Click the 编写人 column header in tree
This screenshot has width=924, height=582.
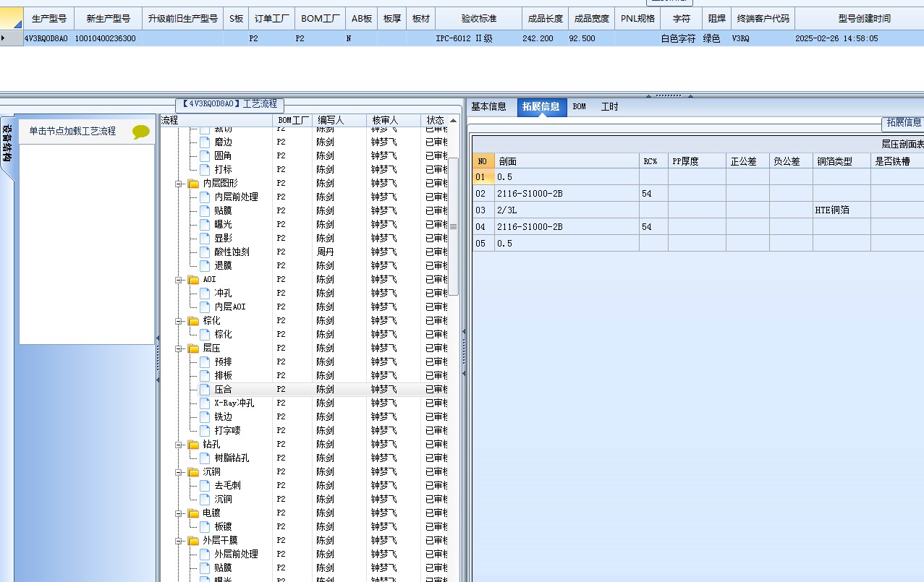pyautogui.click(x=339, y=120)
